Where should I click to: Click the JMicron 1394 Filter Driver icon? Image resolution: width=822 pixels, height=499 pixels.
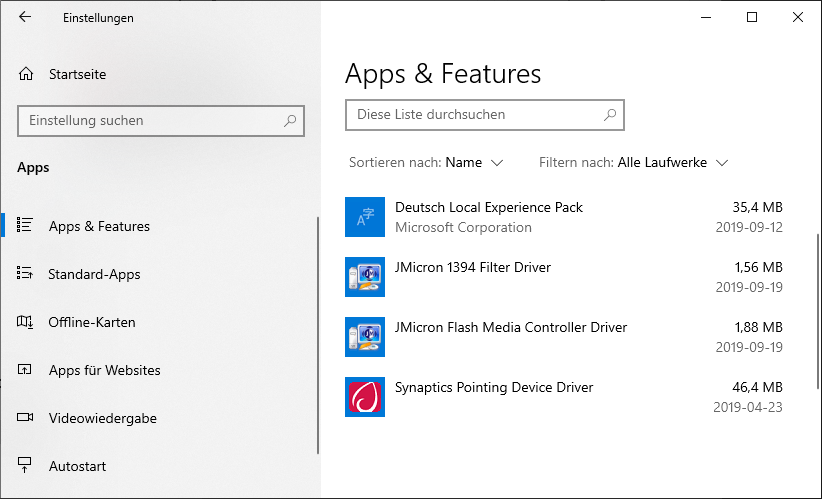click(x=365, y=277)
